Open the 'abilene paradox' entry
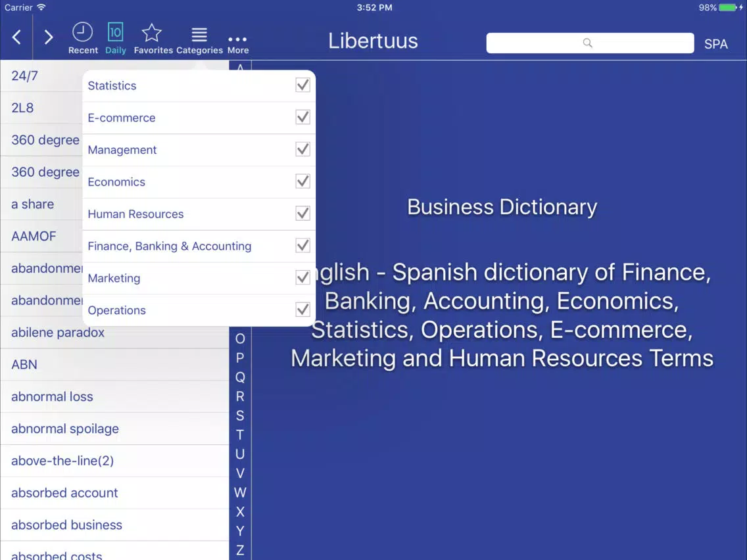Screen dimensions: 747x560 (114, 333)
